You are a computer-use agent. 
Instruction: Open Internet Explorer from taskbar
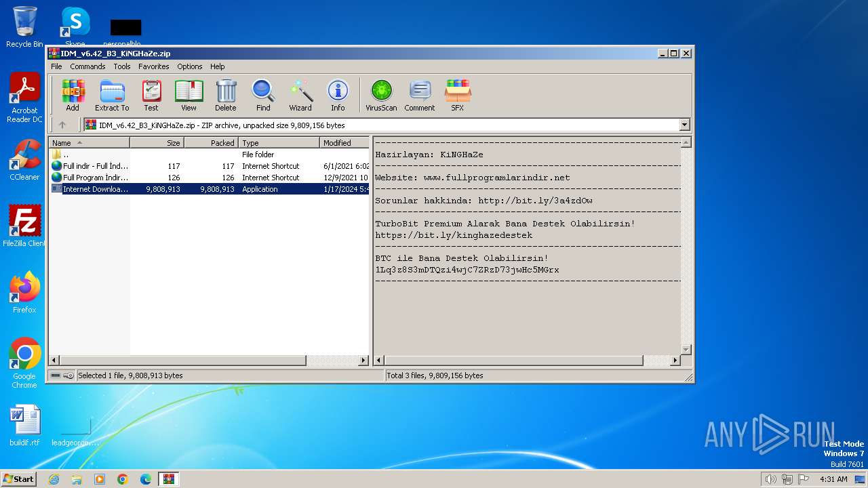coord(54,479)
